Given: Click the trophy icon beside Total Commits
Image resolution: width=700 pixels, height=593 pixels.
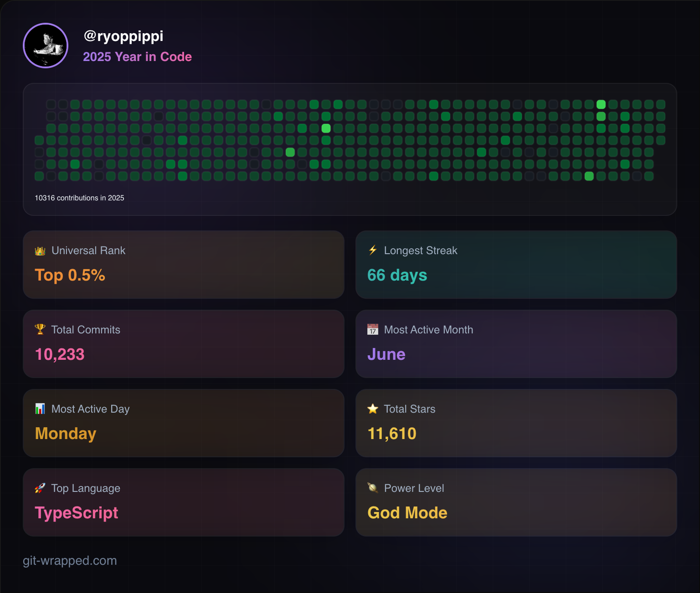Looking at the screenshot, I should [40, 329].
